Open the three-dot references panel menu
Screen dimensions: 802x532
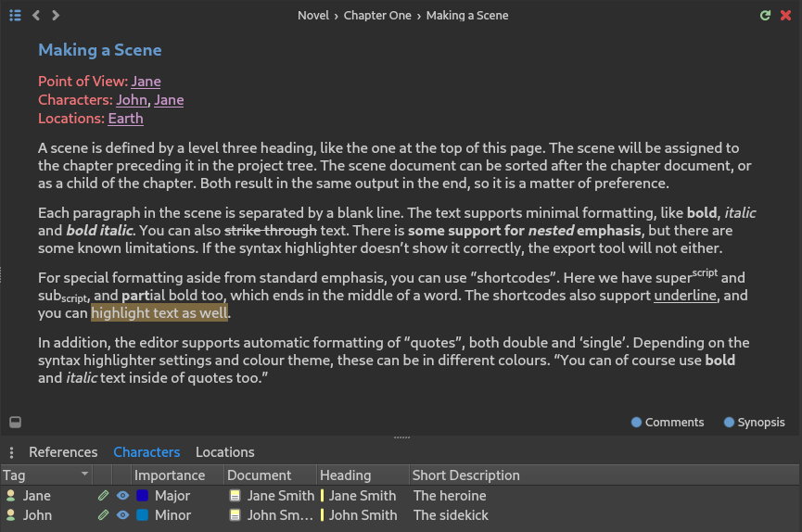11,452
